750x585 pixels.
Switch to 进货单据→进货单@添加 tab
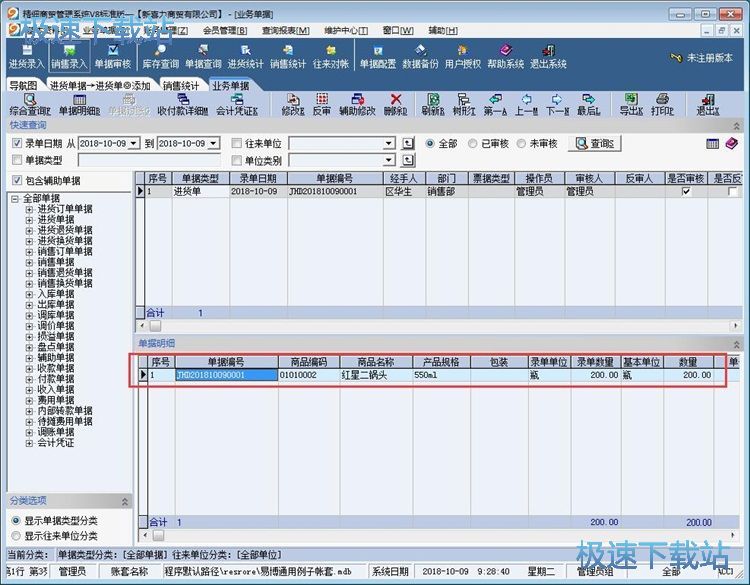100,86
